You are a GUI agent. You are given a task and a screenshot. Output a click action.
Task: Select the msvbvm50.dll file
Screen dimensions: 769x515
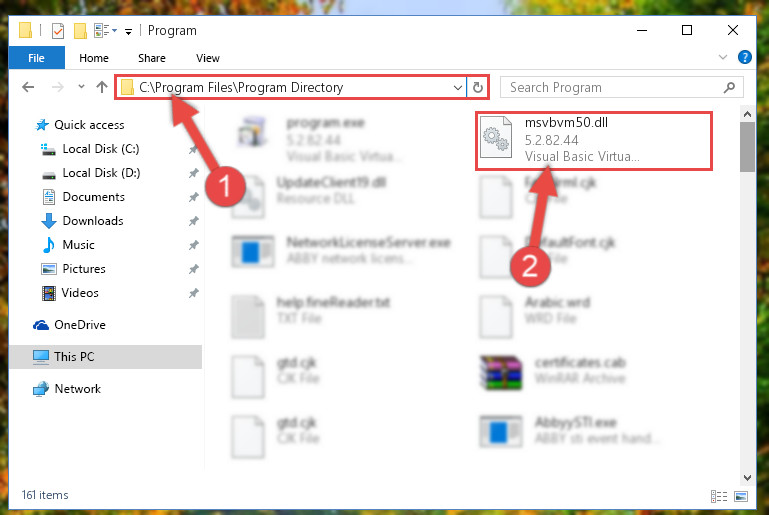594,141
